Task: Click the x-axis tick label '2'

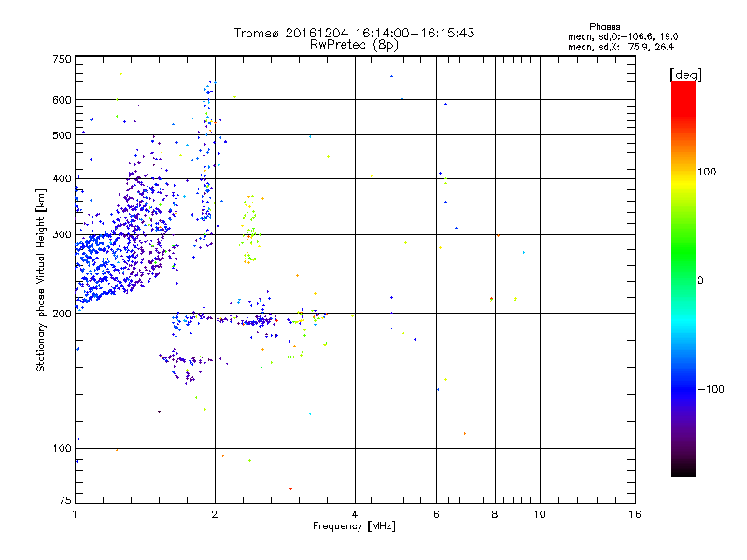Action: coord(215,514)
